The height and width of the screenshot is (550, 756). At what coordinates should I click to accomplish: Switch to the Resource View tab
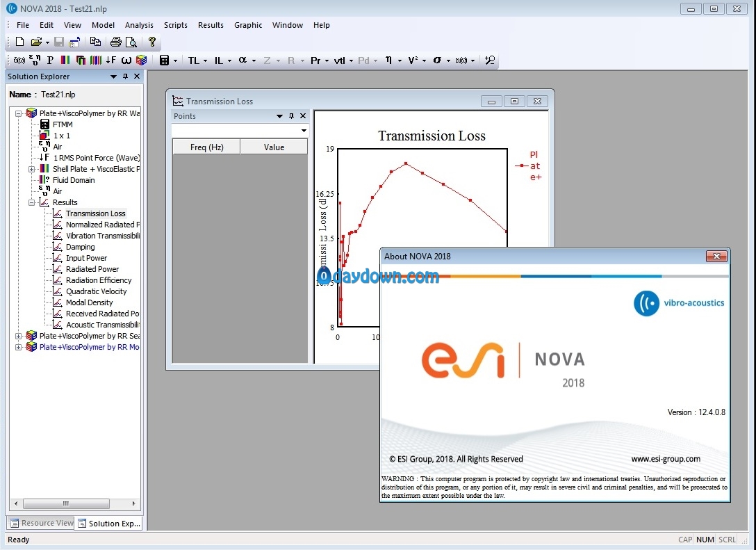tap(42, 523)
